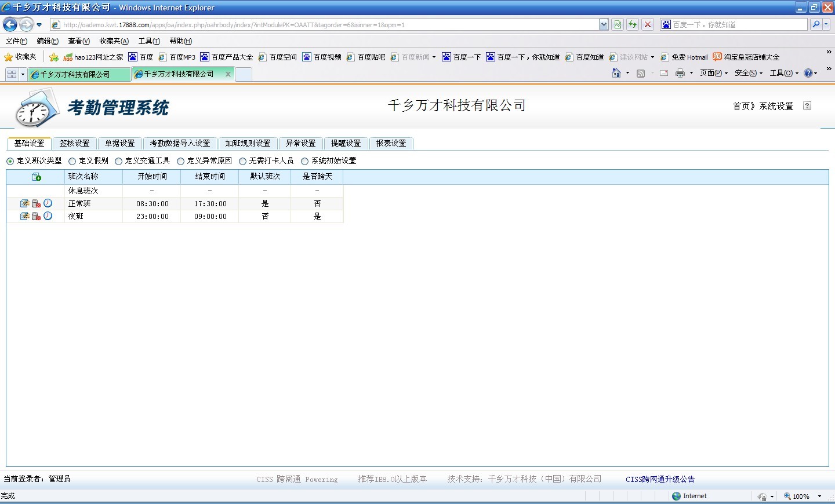Click the add new shift icon
This screenshot has height=504, width=835.
36,177
